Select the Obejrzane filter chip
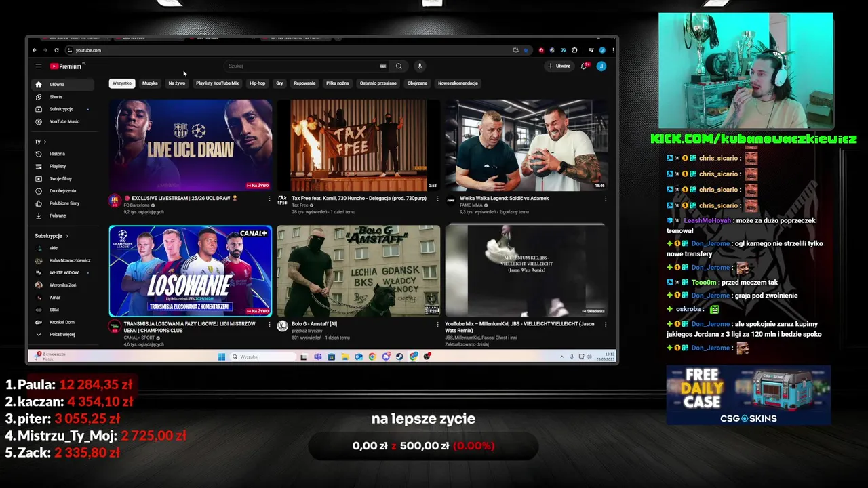This screenshot has width=868, height=488. point(417,83)
